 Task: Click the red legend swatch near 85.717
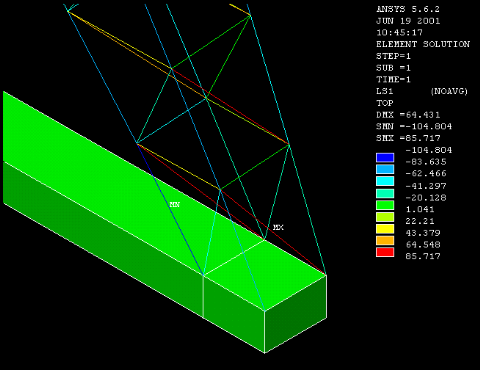(385, 252)
